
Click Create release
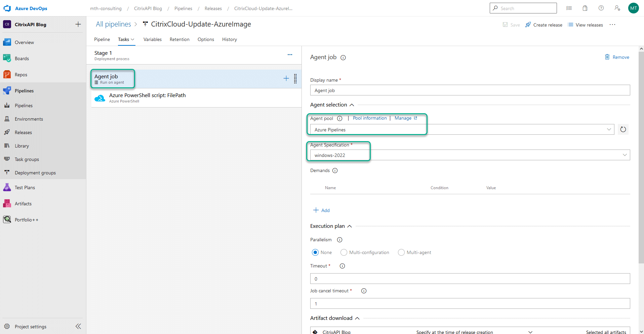pyautogui.click(x=544, y=25)
